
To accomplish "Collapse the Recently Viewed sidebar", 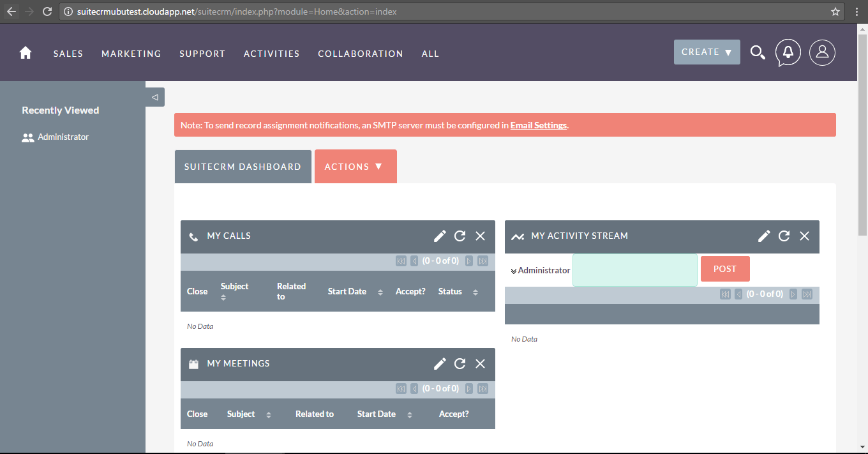I will (155, 97).
